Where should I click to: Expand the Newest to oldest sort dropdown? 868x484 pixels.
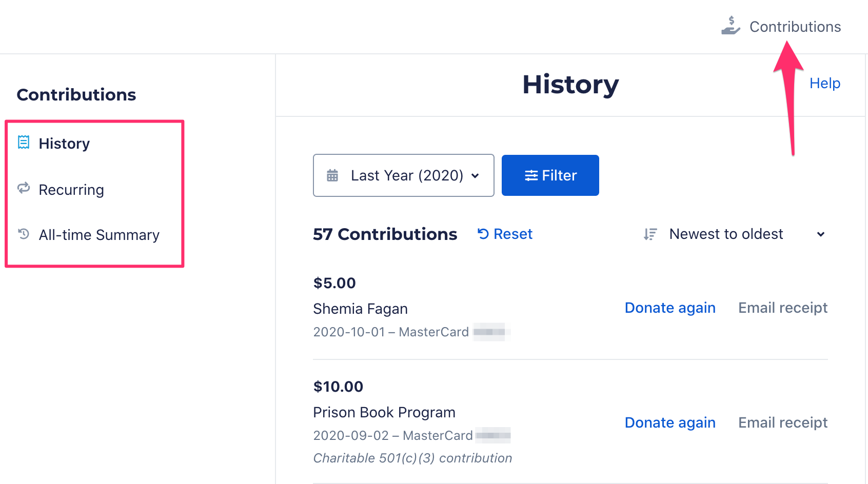[x=735, y=234]
